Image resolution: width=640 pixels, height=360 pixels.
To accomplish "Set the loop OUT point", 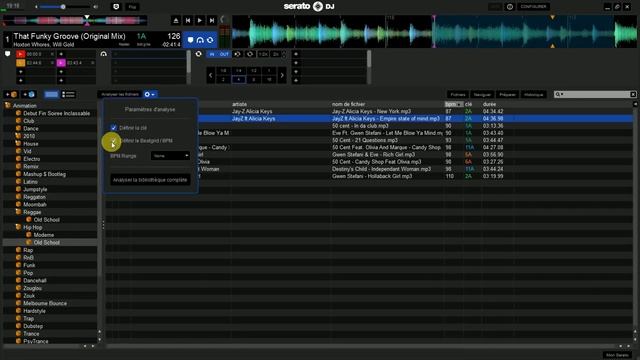I will click(224, 54).
